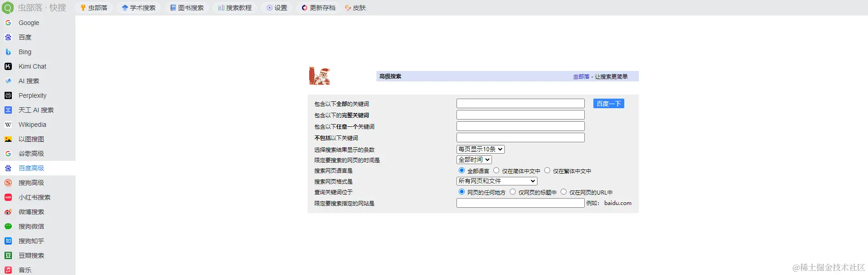This screenshot has height=275, width=868.
Task: Click the 虫部落 link in header bar
Action: click(x=581, y=77)
